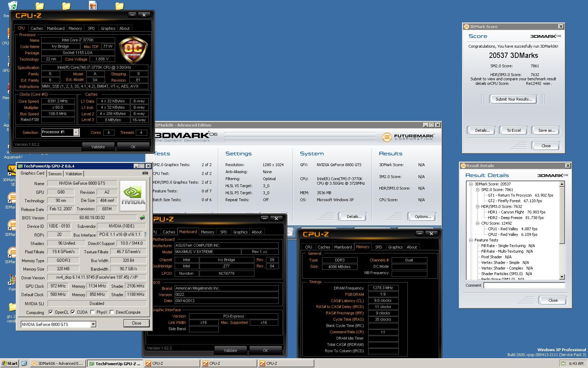Screen dimensions: 588x368
Task: Click To Excel in 3DMark Score
Action: pos(513,130)
